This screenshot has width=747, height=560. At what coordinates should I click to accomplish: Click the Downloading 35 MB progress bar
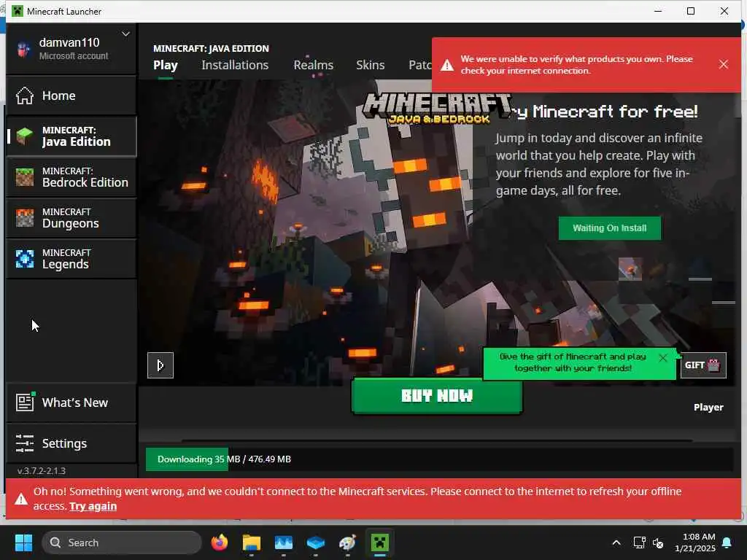click(x=439, y=459)
